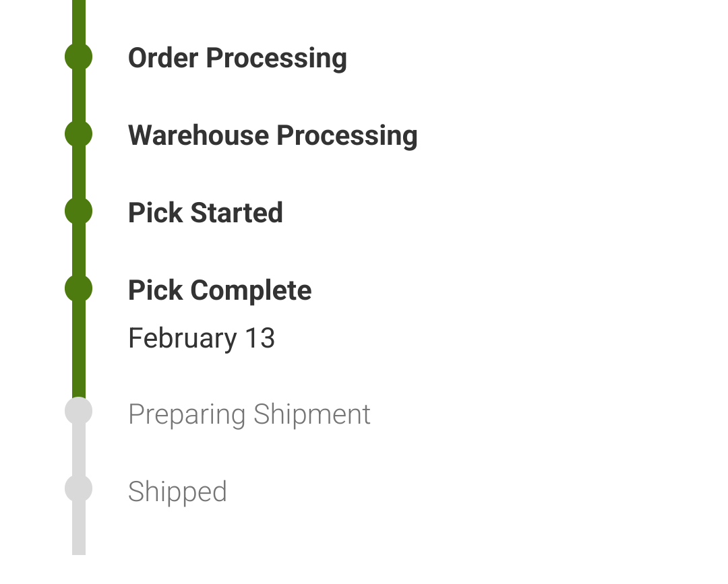Viewport: 728px width, 584px height.
Task: Click the Preparing Shipment gray label
Action: (249, 415)
